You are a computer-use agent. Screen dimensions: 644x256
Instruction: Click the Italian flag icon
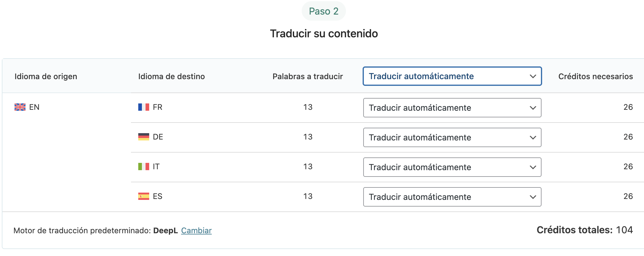tap(143, 167)
